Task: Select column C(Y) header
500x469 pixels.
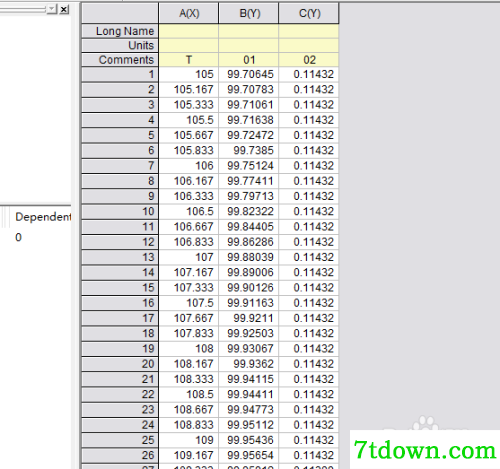Action: [x=309, y=13]
